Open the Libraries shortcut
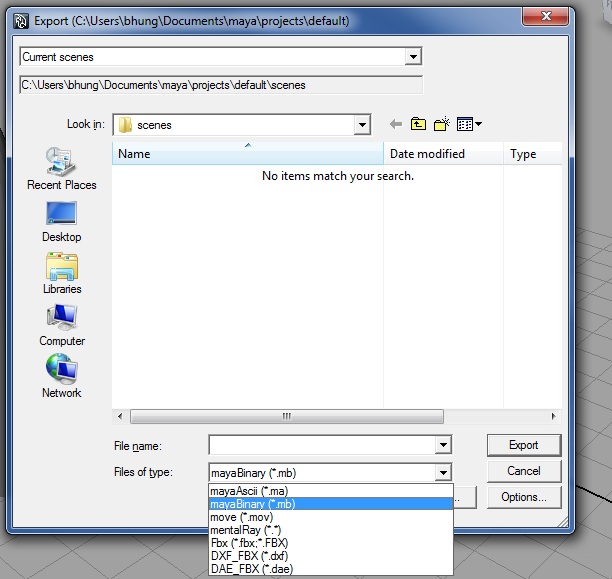 [x=61, y=267]
